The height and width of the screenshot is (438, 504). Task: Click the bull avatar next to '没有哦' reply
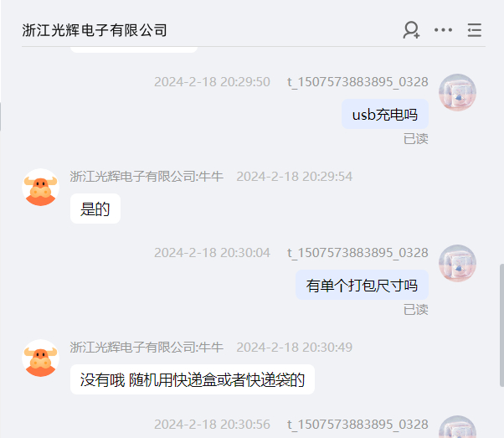pos(40,358)
